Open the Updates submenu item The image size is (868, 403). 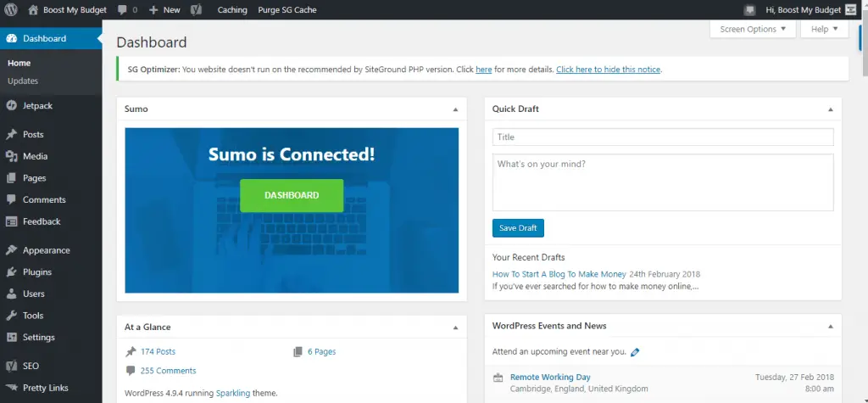(x=23, y=81)
